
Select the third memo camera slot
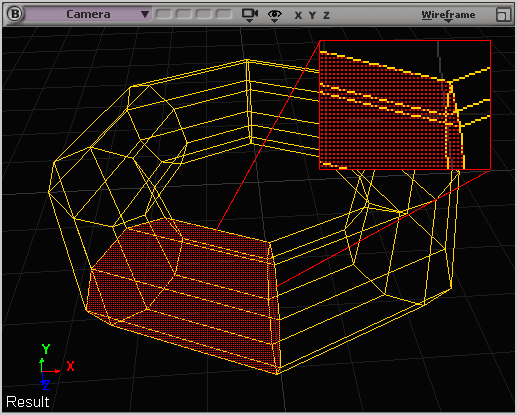tap(204, 14)
